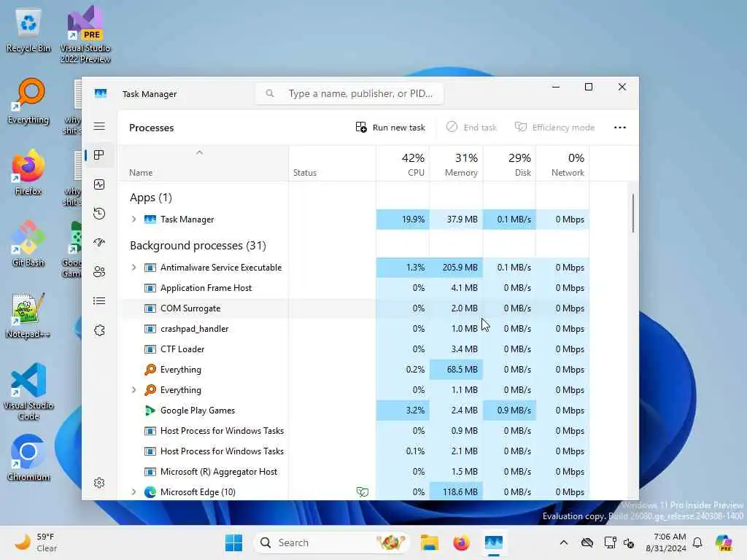Click the Apps (1) group heading
This screenshot has height=560, width=747.
150,198
